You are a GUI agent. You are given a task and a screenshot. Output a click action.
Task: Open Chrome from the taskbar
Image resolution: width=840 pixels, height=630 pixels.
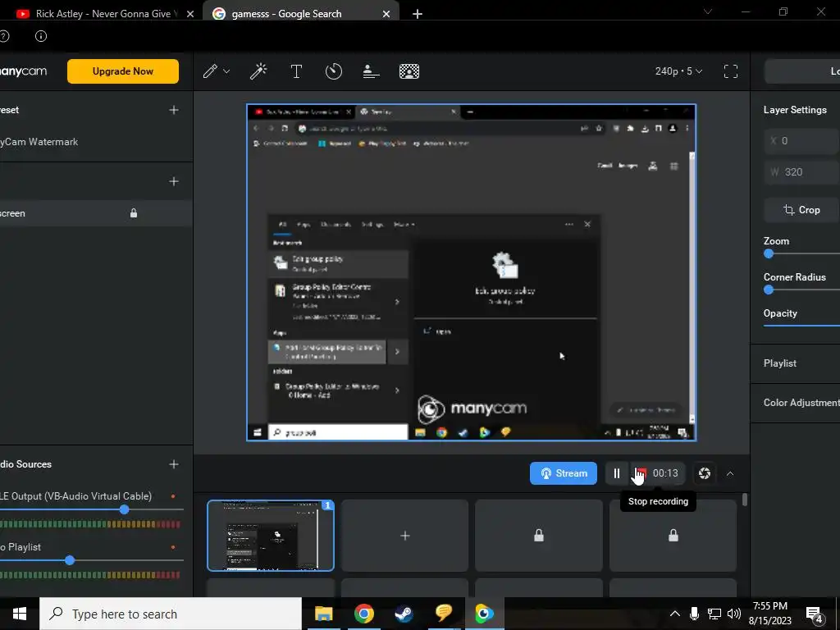(363, 614)
